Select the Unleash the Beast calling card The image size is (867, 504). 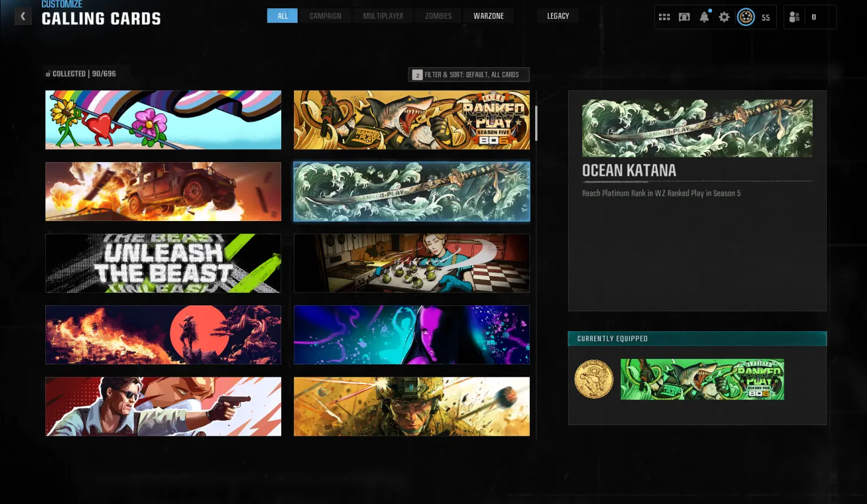(163, 263)
